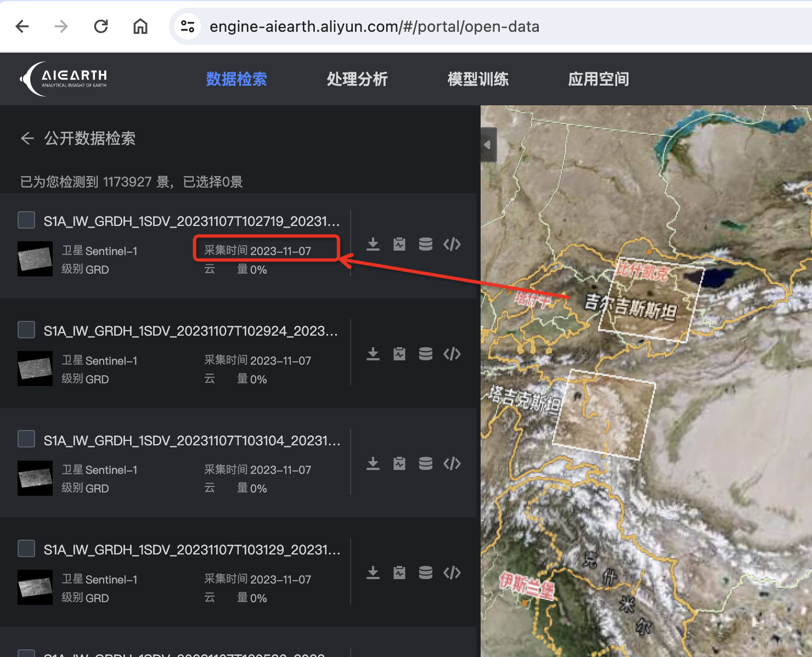Download scene 20231107T102924
The height and width of the screenshot is (657, 812).
[373, 354]
